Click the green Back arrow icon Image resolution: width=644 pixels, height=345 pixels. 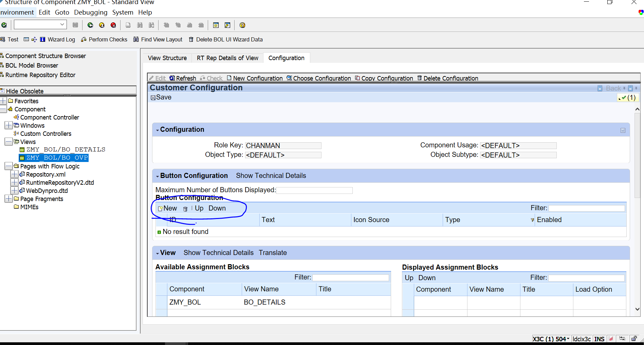pos(90,25)
